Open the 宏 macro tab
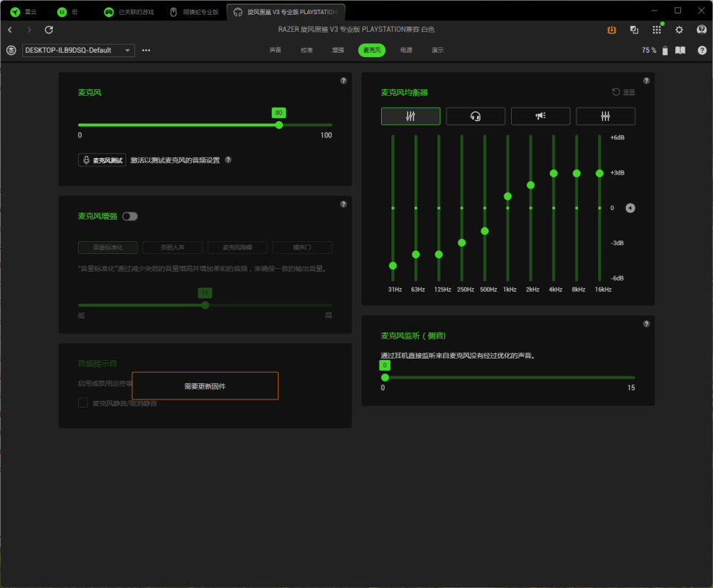Image resolution: width=713 pixels, height=588 pixels. coord(68,12)
